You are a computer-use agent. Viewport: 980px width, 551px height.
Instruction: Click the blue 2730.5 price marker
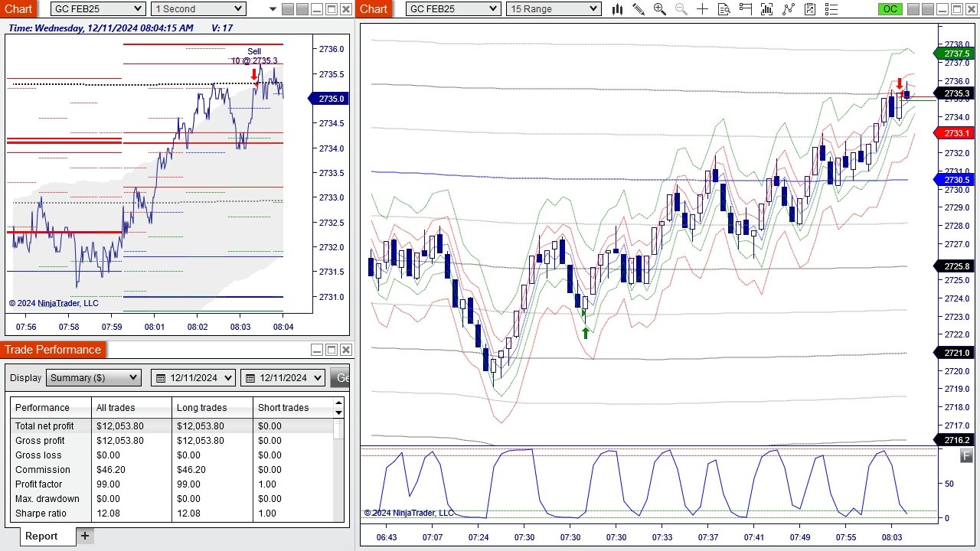[955, 180]
